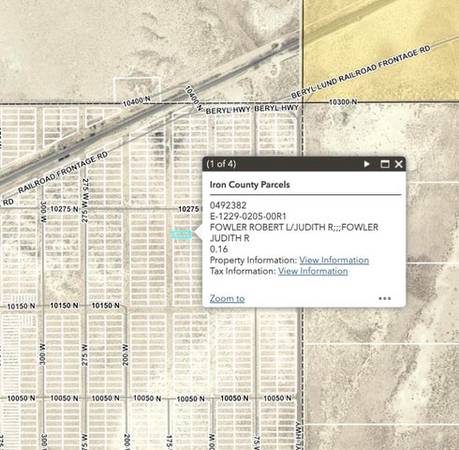Click the 10300 N road label
Image resolution: width=459 pixels, height=450 pixels.
tap(343, 102)
